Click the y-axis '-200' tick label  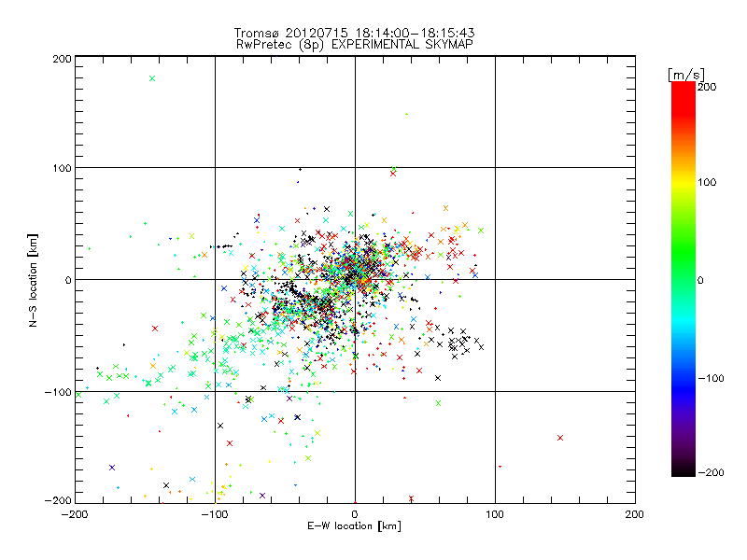point(58,500)
